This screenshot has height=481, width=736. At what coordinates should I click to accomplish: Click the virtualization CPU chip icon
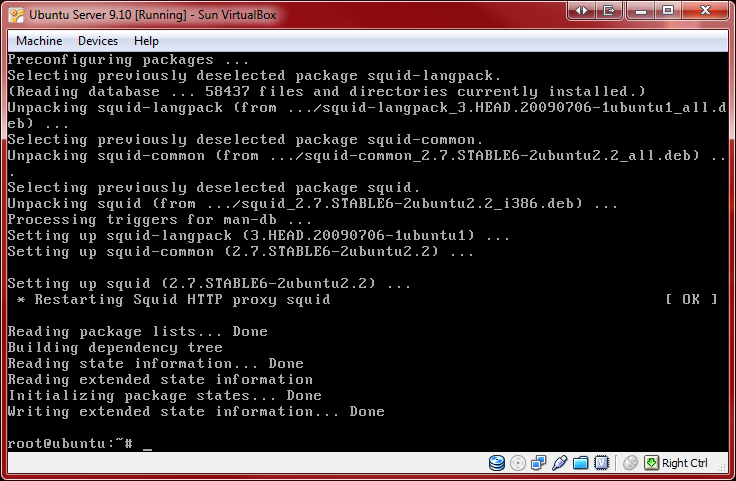[x=601, y=463]
